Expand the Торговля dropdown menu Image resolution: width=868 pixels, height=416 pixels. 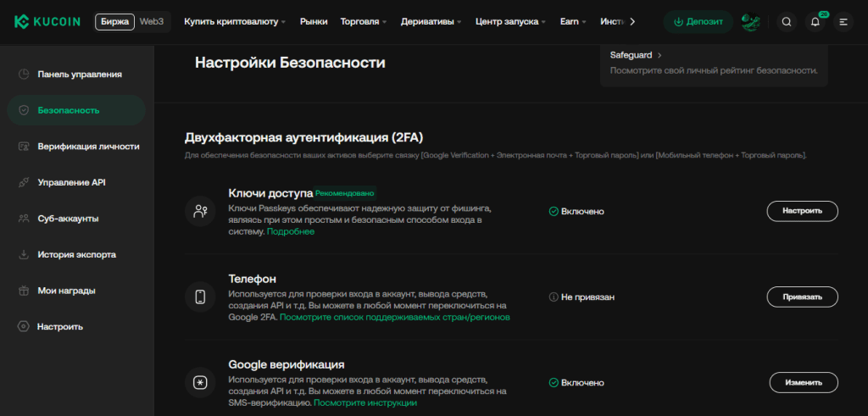click(364, 21)
